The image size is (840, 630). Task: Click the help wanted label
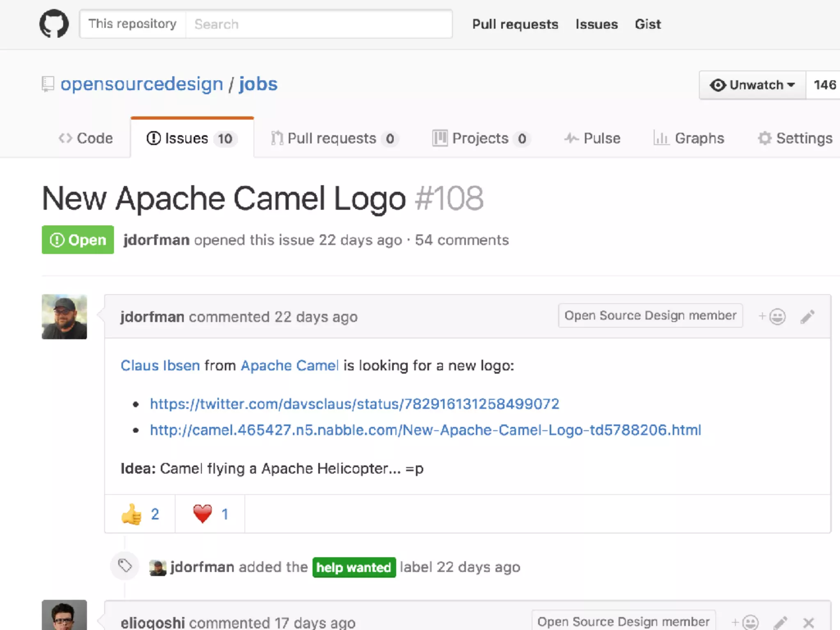(x=354, y=567)
